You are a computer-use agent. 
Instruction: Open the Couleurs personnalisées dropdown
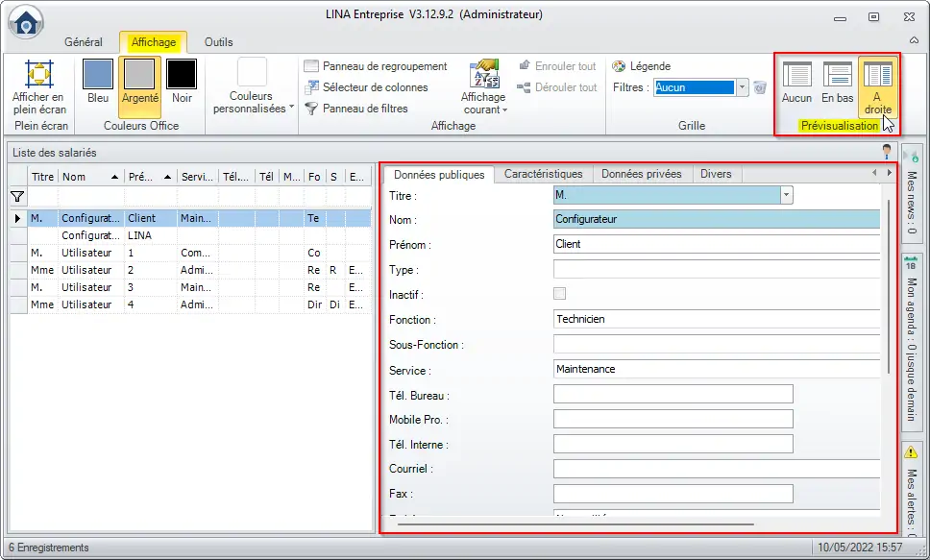[254, 86]
